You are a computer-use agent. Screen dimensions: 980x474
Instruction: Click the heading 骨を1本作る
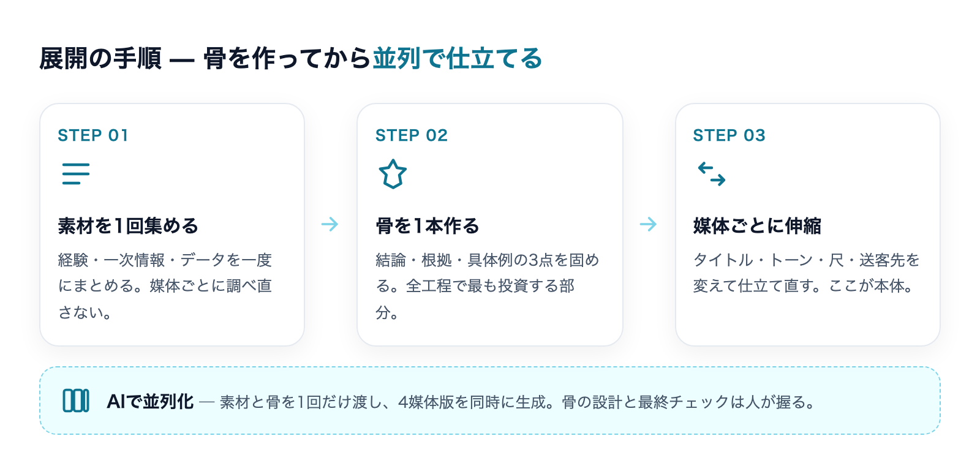428,226
